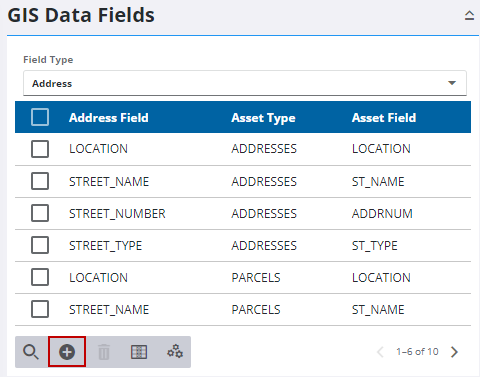This screenshot has height=377, width=480.
Task: Open the Field Type dropdown arrow
Action: click(x=452, y=83)
